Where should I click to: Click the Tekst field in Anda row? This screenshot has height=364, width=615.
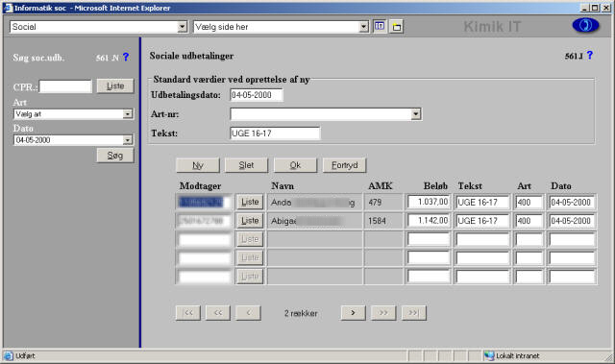482,203
